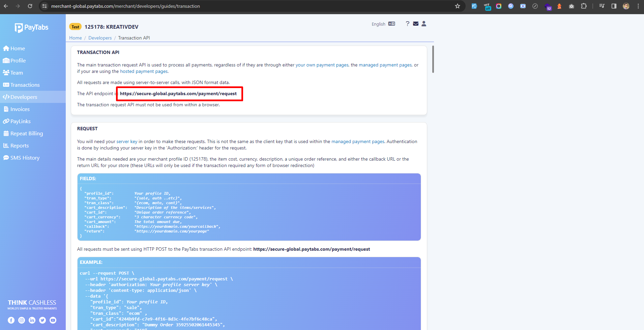The image size is (644, 330).
Task: Click the EXAMPLE code block header
Action: [x=249, y=262]
